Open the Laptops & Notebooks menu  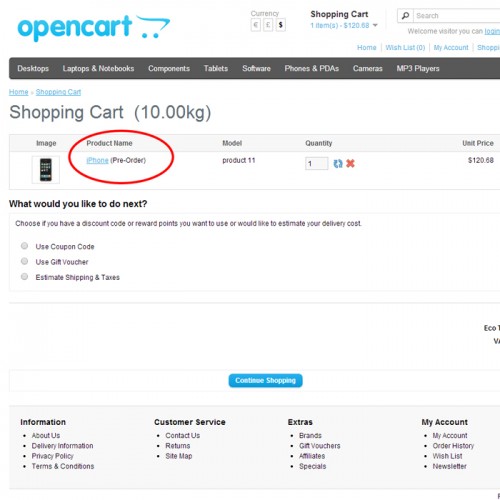tap(98, 68)
